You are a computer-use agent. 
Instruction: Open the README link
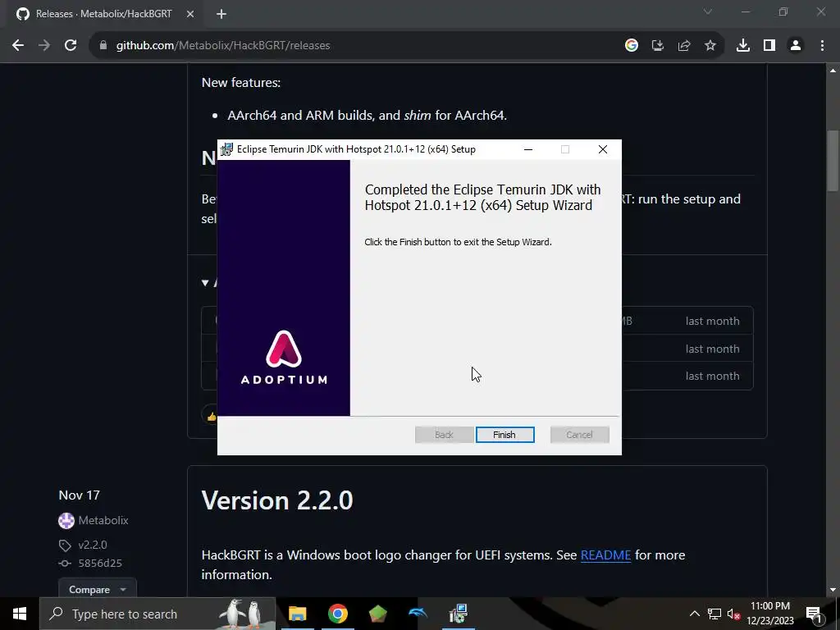[606, 555]
